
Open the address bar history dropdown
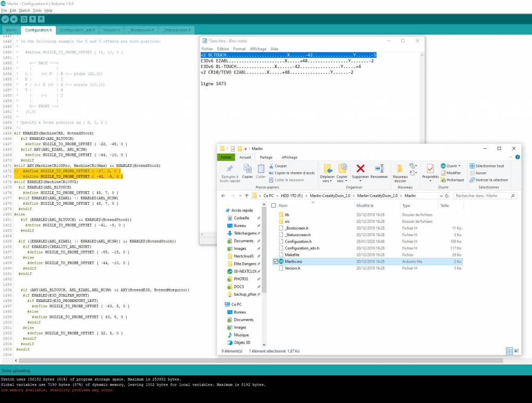[441, 196]
